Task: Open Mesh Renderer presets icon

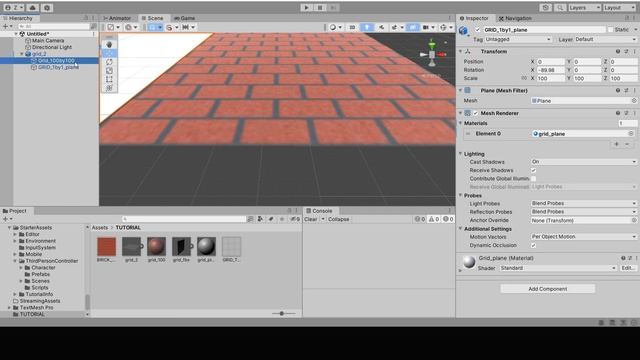Action: (x=626, y=113)
